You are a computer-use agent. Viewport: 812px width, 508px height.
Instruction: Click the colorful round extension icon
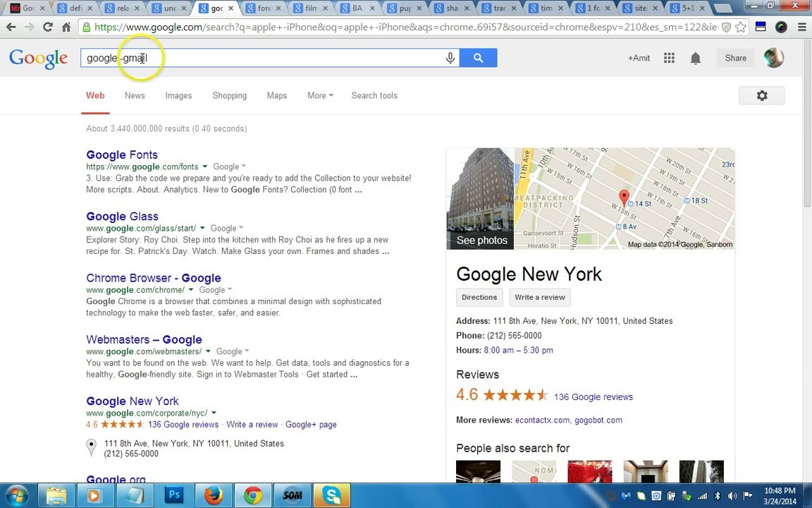781,28
